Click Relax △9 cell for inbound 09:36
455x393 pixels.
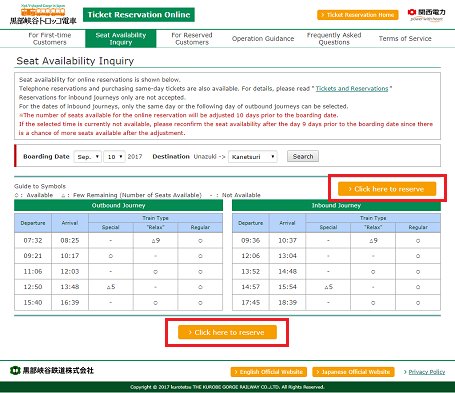pos(373,240)
